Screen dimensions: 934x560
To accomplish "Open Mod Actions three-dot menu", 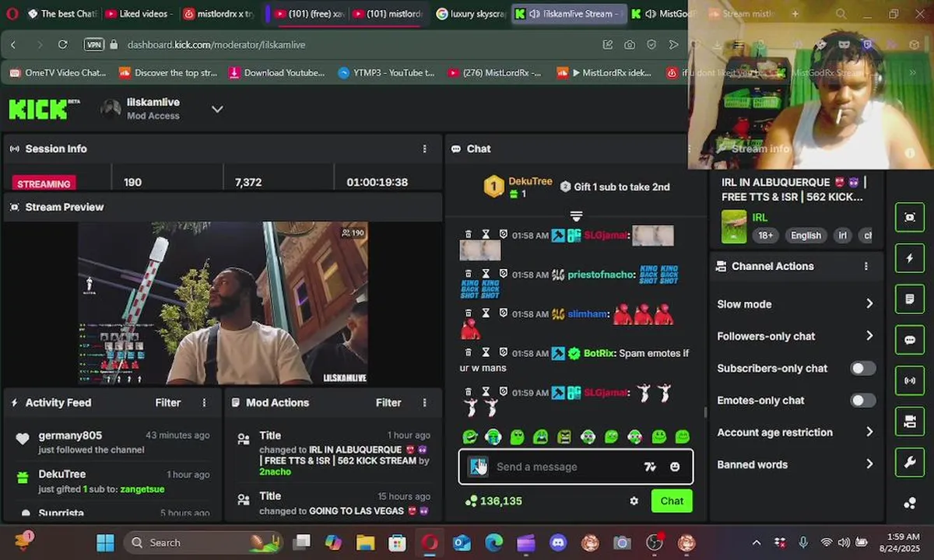I will pyautogui.click(x=424, y=403).
